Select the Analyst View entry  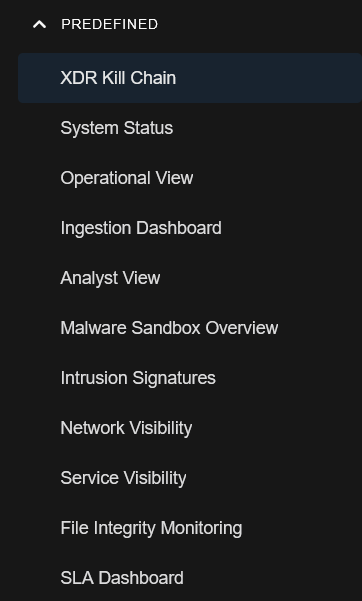pyautogui.click(x=110, y=278)
